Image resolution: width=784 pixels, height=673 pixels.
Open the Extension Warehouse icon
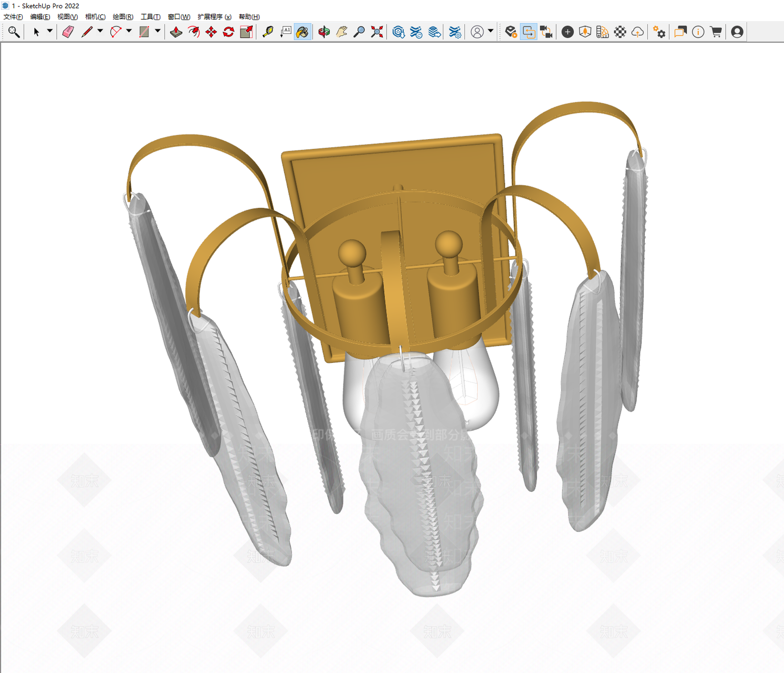tap(416, 32)
